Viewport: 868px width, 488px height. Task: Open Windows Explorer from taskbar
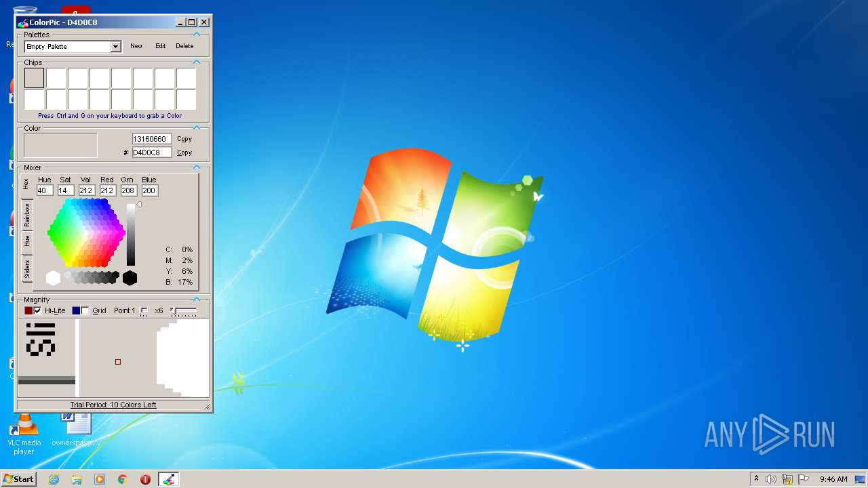[x=77, y=479]
